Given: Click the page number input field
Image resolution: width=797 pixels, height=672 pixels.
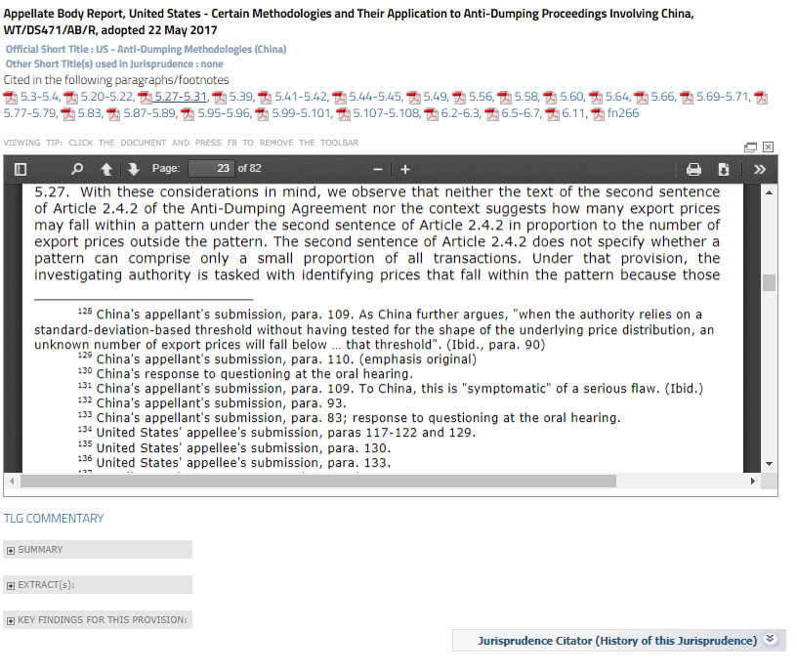Looking at the screenshot, I should point(211,168).
